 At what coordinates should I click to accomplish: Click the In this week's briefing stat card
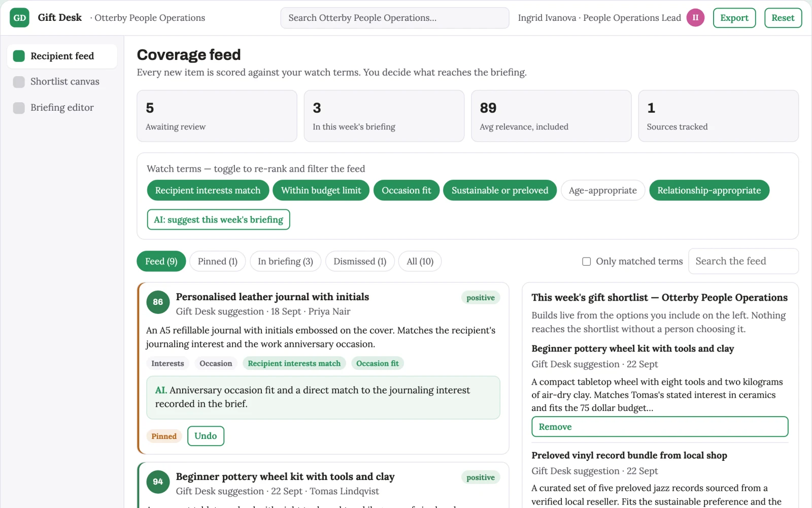pos(384,116)
